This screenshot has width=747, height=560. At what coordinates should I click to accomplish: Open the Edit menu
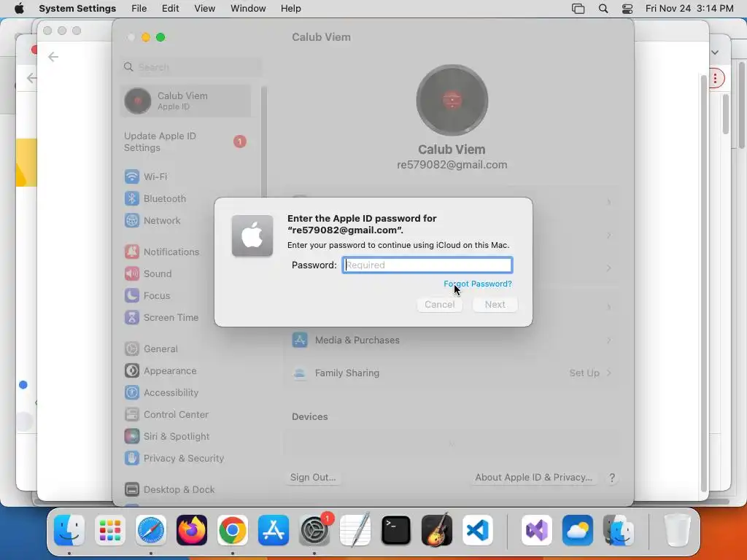[170, 9]
